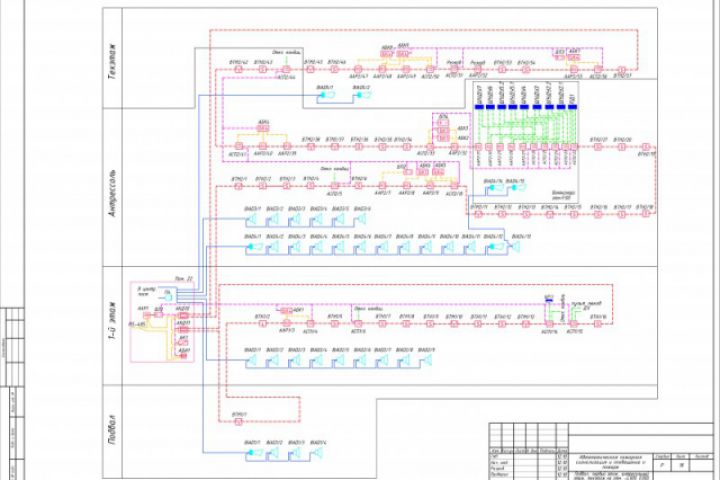The width and height of the screenshot is (720, 480).
Task: Select the BA04/13 speaker at row end
Action: point(515,248)
